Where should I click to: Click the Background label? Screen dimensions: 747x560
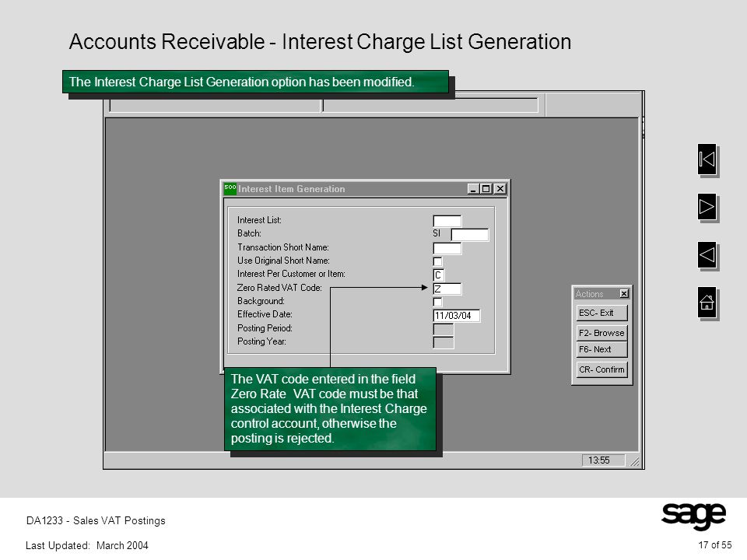point(261,301)
